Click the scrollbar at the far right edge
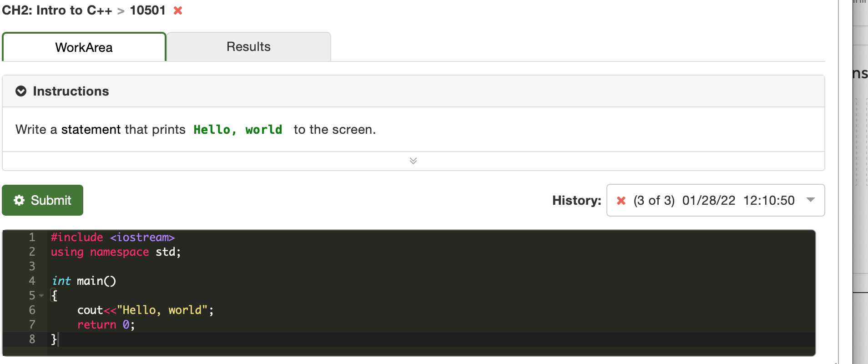The image size is (868, 364). tap(864, 182)
